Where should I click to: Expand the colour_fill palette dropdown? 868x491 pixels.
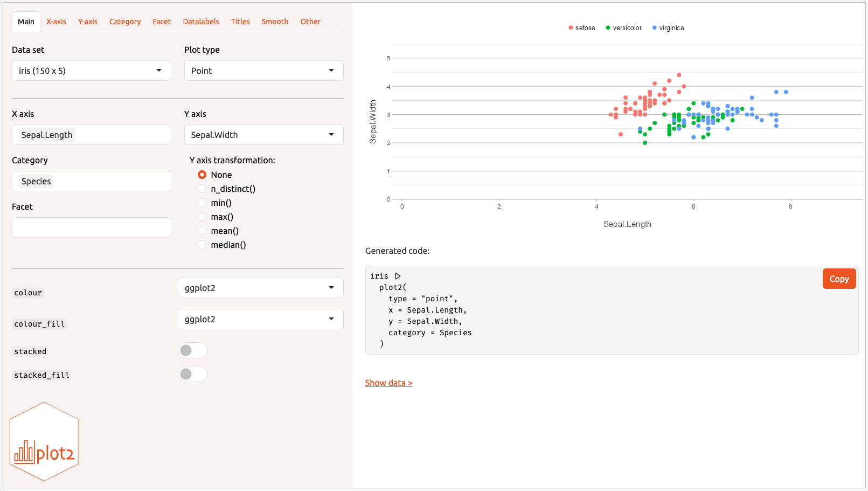260,319
